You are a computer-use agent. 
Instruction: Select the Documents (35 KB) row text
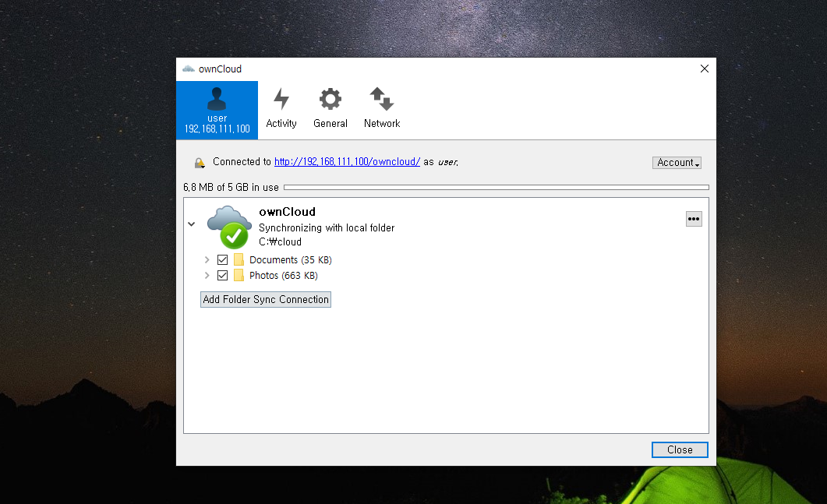click(291, 260)
